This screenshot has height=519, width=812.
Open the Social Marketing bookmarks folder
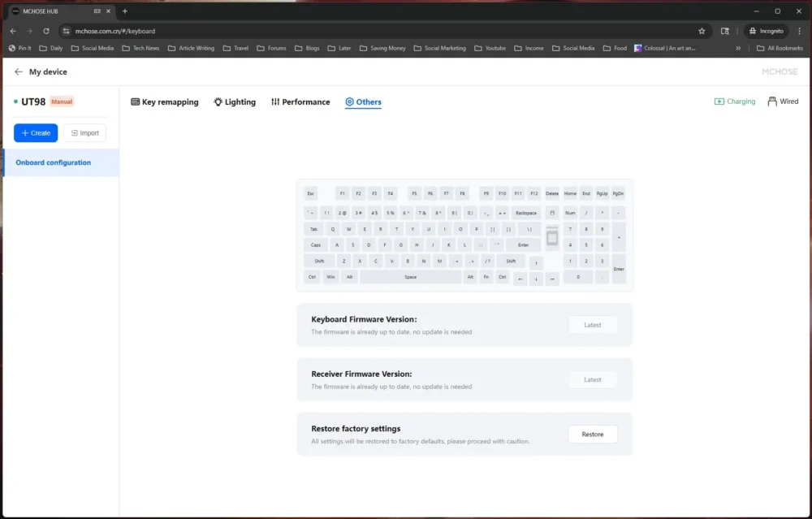(439, 48)
